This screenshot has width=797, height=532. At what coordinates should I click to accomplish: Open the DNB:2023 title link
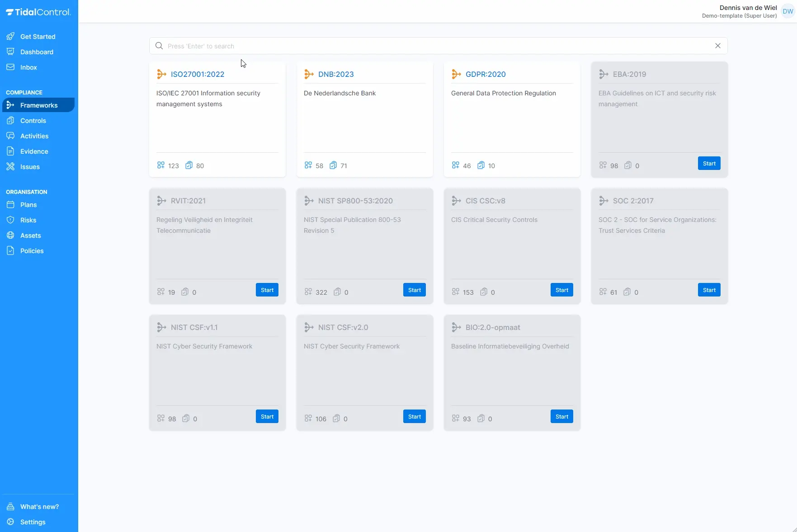[x=336, y=74]
